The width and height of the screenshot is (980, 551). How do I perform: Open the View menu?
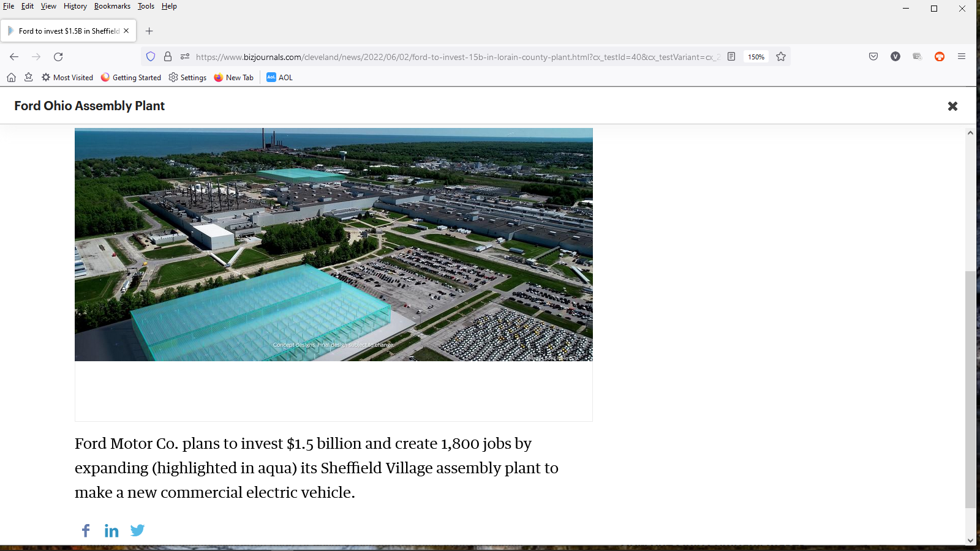(48, 6)
